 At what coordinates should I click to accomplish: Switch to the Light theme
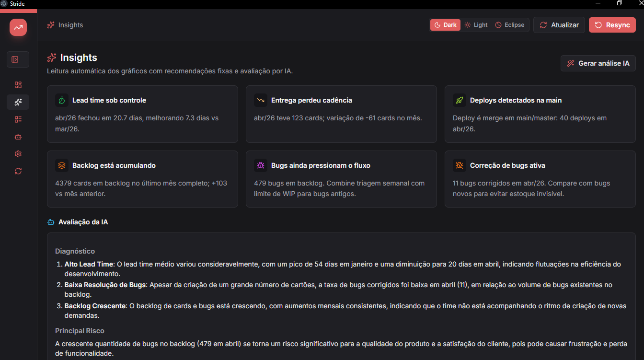476,25
